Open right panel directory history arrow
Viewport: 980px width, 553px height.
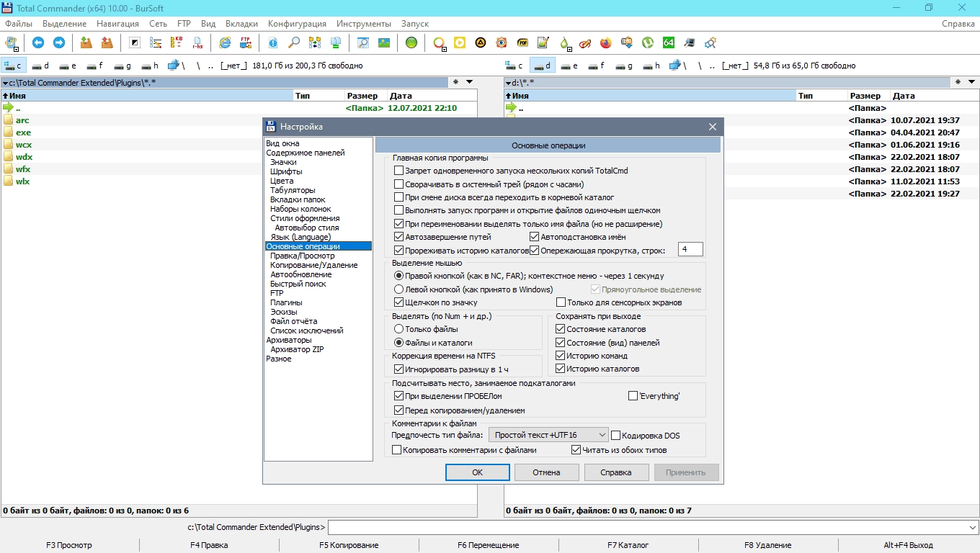point(972,82)
